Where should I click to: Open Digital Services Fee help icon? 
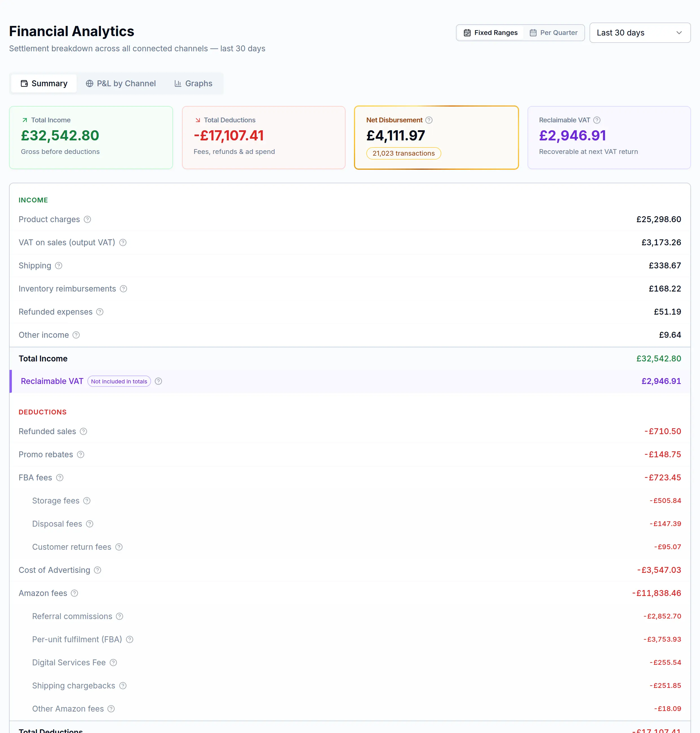[114, 663]
